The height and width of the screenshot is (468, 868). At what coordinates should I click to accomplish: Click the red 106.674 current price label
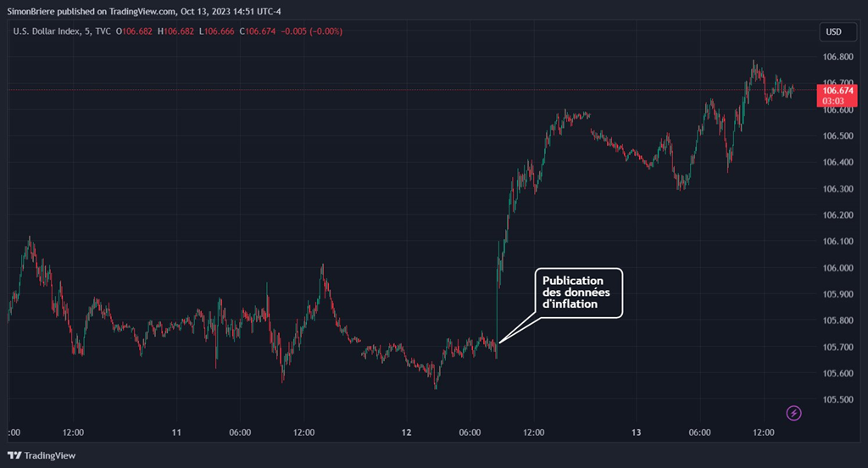[838, 90]
